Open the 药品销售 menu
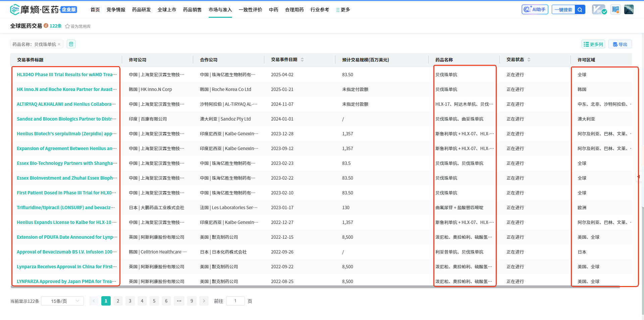Screen dimensions: 644x320 coord(193,10)
